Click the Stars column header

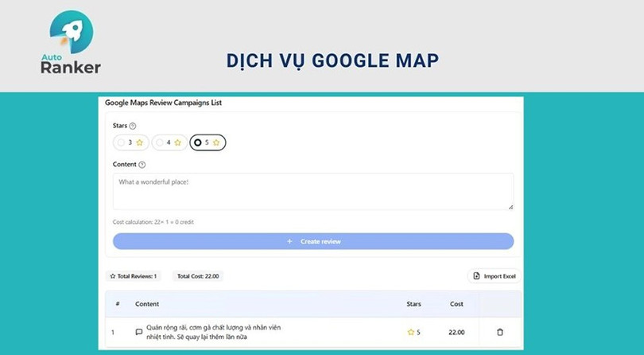tap(414, 304)
